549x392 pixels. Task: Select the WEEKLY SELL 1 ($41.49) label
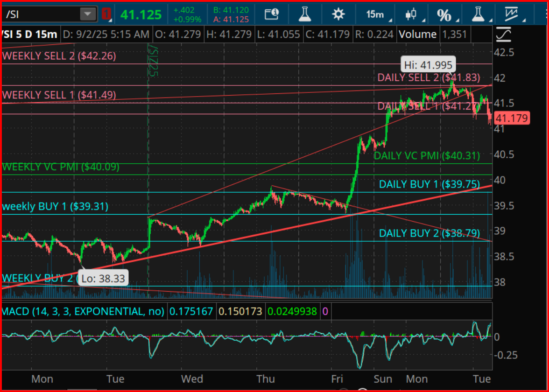coord(59,95)
